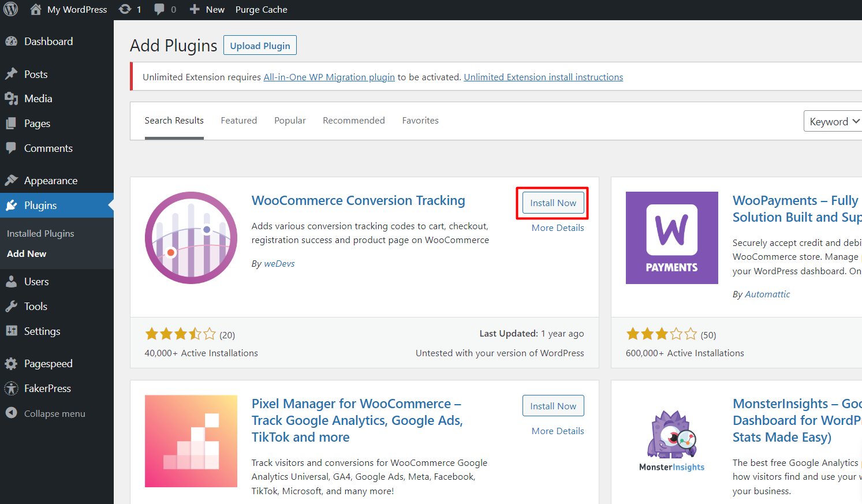The image size is (862, 504).
Task: Click the MonsterInsights mascot logo
Action: (672, 441)
